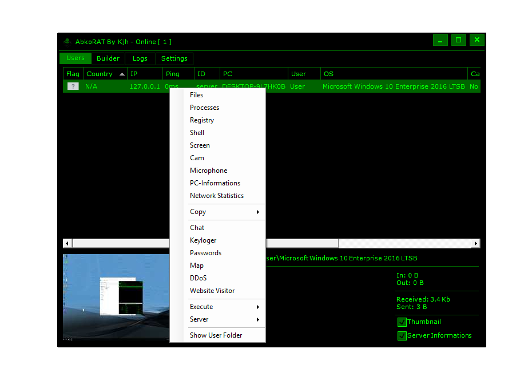Close the AbkoRAT window
The width and height of the screenshot is (532, 392).
477,40
